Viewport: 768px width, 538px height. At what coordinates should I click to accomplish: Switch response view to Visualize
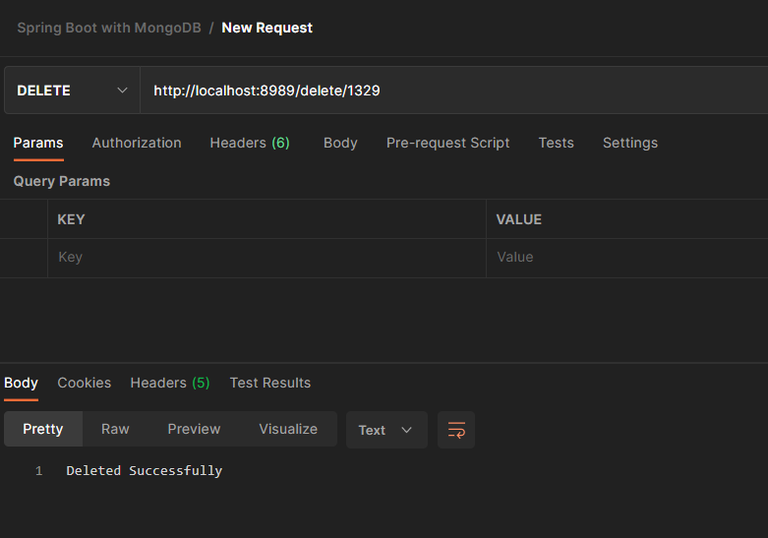pyautogui.click(x=288, y=429)
